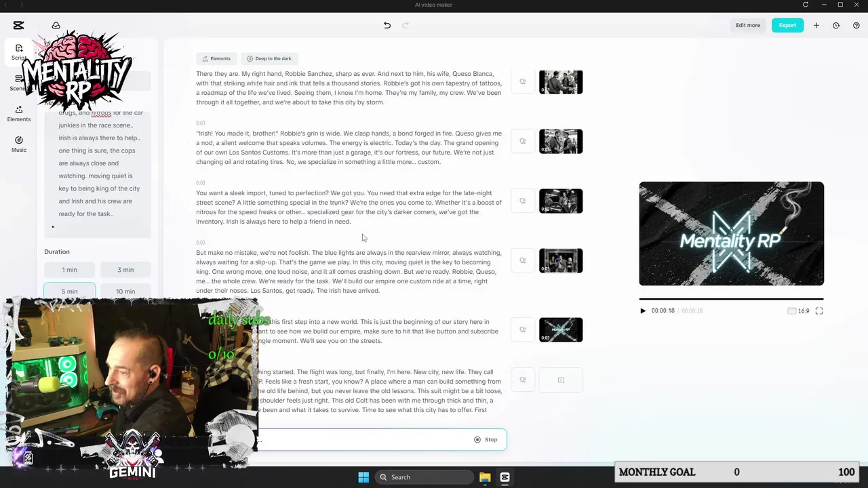This screenshot has height=488, width=868.
Task: Click paragraph starting 'But make no mistake'
Action: tap(349, 272)
